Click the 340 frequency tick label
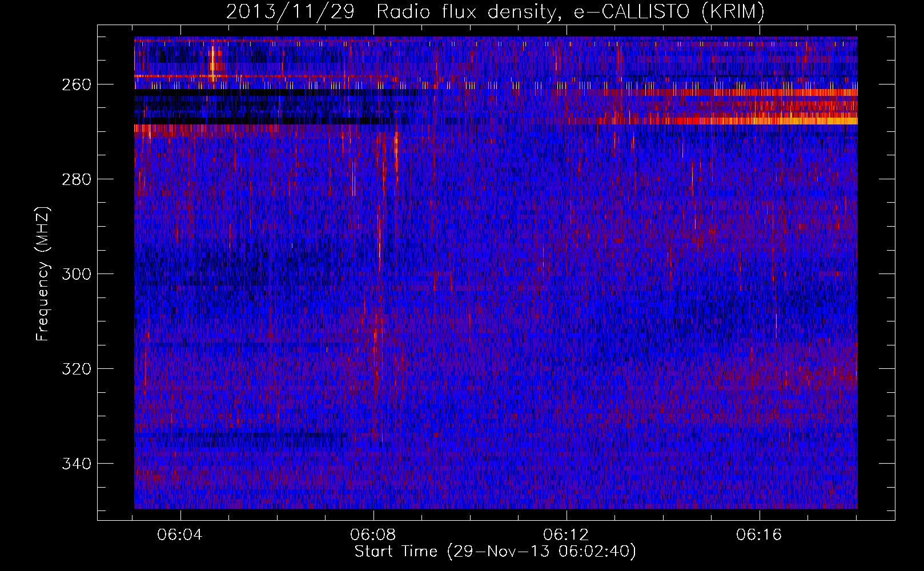This screenshot has height=571, width=924. click(x=76, y=464)
